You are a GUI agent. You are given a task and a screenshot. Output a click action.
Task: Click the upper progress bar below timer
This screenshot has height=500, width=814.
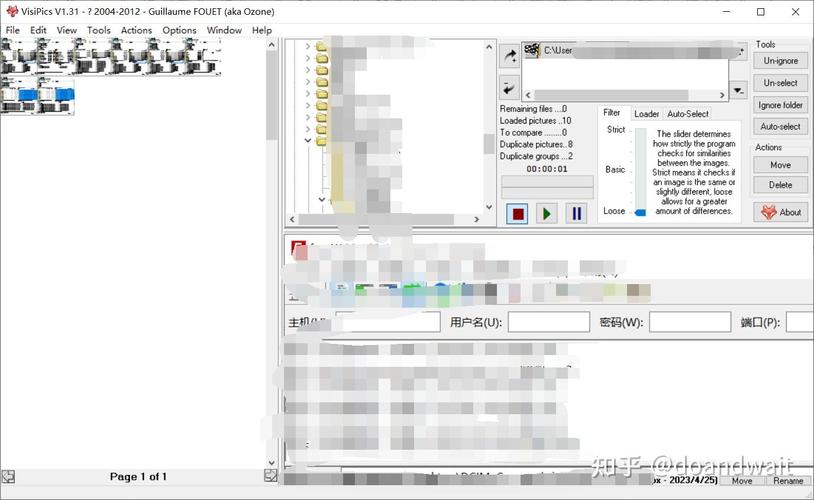click(547, 181)
